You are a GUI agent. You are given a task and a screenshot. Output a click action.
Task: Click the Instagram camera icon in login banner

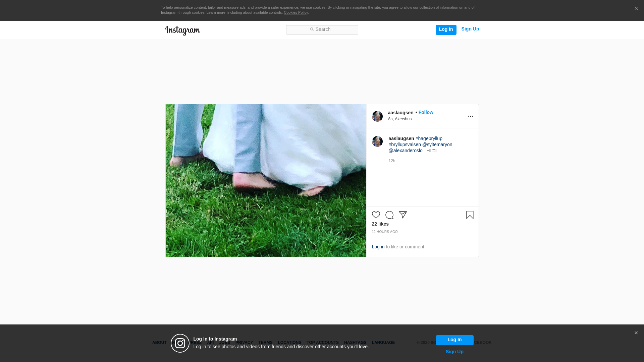tap(180, 343)
